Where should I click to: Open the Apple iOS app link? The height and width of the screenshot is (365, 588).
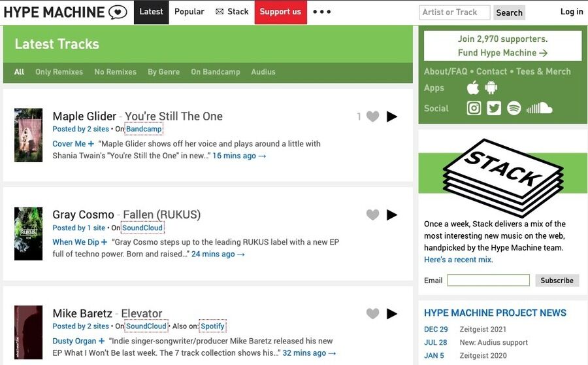472,88
